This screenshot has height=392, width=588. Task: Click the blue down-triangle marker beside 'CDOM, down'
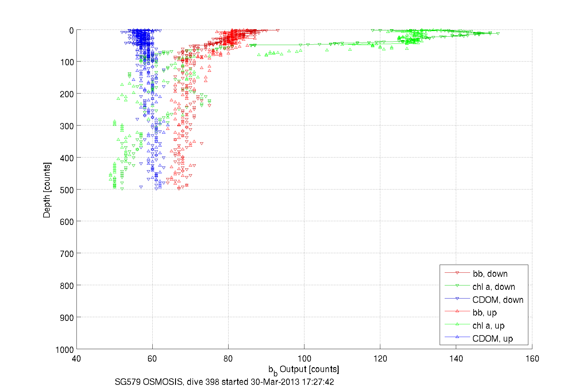pos(457,299)
